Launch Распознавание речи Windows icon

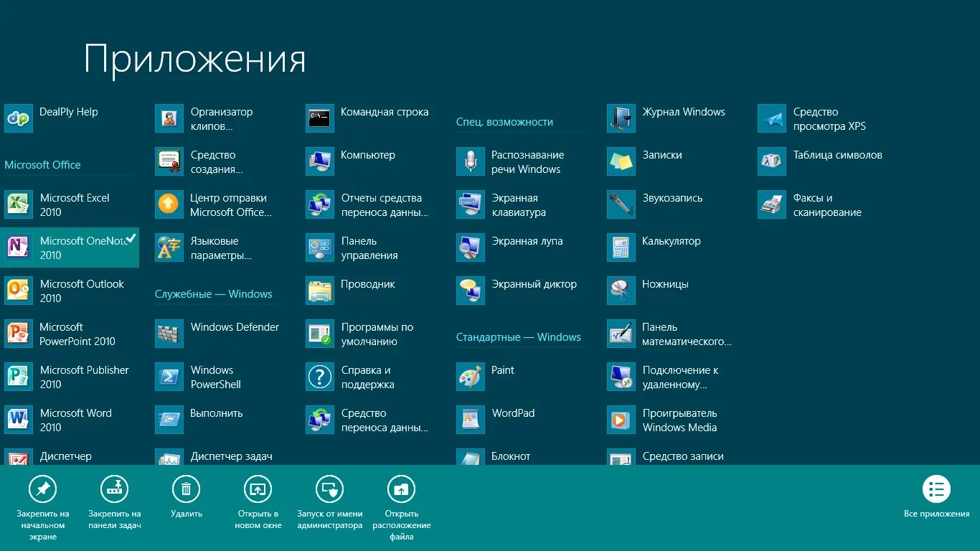click(x=471, y=161)
